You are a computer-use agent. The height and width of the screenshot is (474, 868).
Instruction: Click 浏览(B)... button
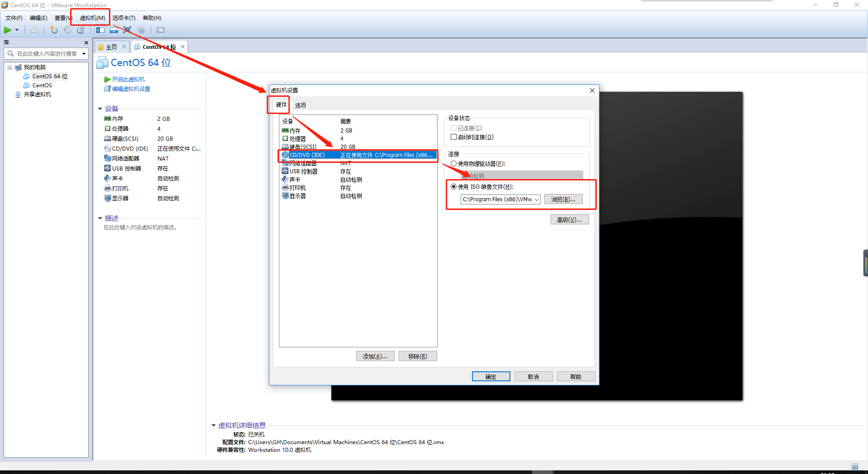coord(563,199)
